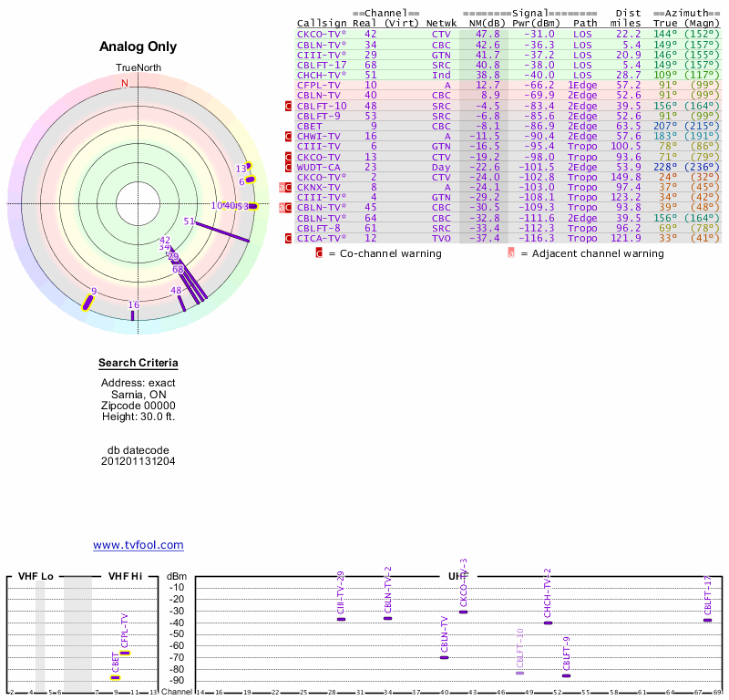Open the www.tvfool.com link
The image size is (729, 700).
coord(139,545)
